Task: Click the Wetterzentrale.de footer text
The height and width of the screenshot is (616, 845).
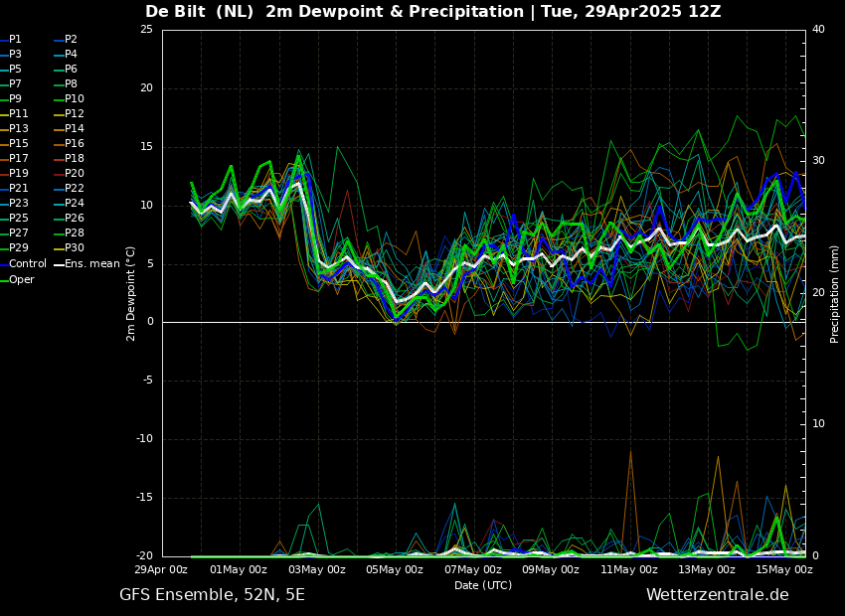Action: point(718,595)
